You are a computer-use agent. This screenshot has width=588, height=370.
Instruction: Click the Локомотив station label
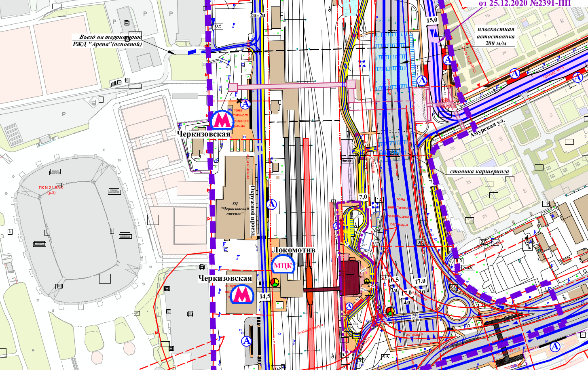coord(294,250)
